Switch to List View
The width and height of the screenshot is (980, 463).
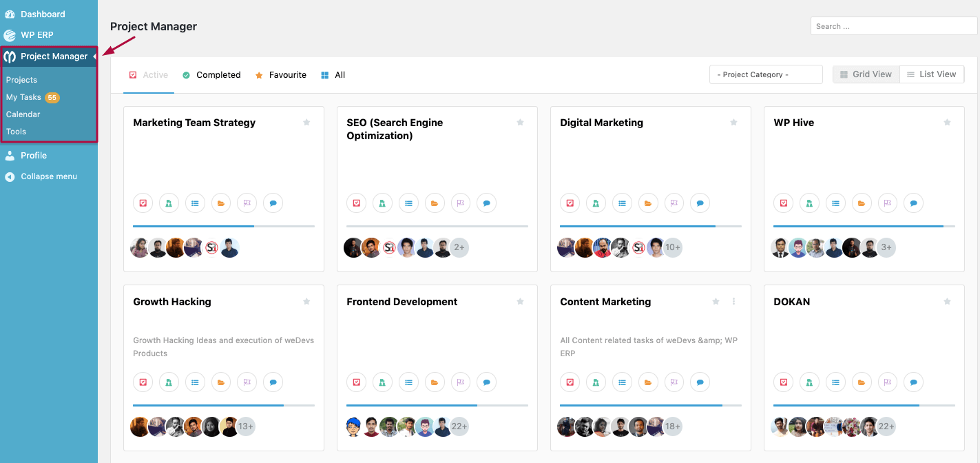(x=932, y=74)
